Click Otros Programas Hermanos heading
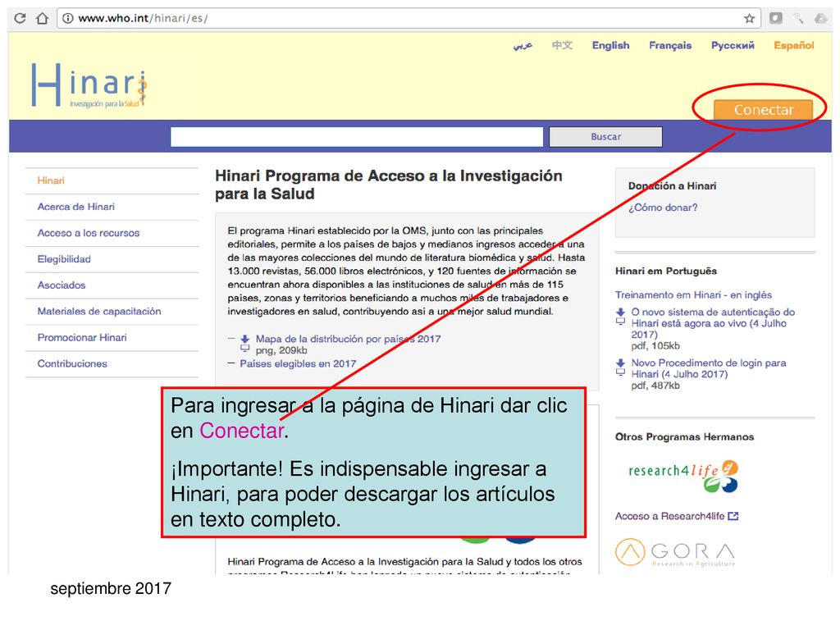The height and width of the screenshot is (630, 840). pyautogui.click(x=685, y=436)
